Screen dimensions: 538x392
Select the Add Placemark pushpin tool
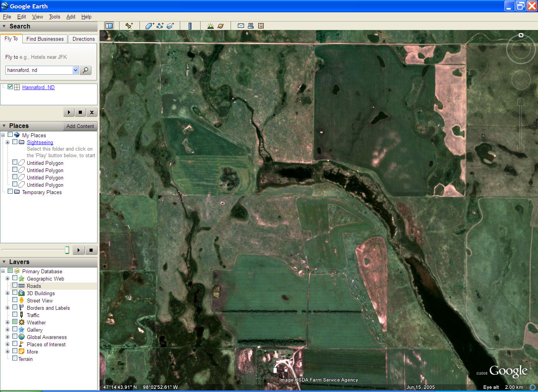tap(129, 26)
